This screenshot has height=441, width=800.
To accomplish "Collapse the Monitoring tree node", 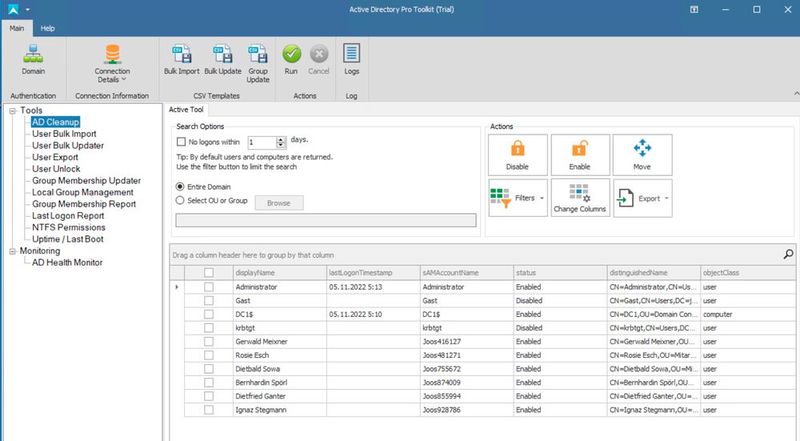I will pyautogui.click(x=13, y=251).
